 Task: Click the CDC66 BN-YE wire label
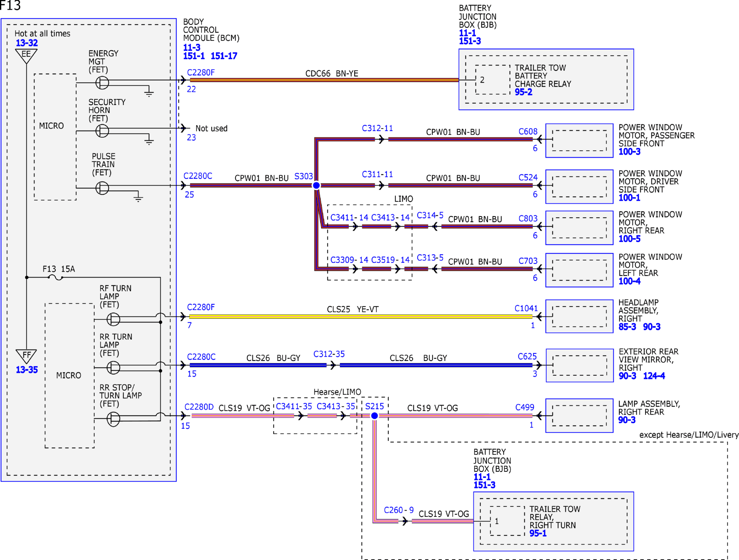[x=332, y=74]
